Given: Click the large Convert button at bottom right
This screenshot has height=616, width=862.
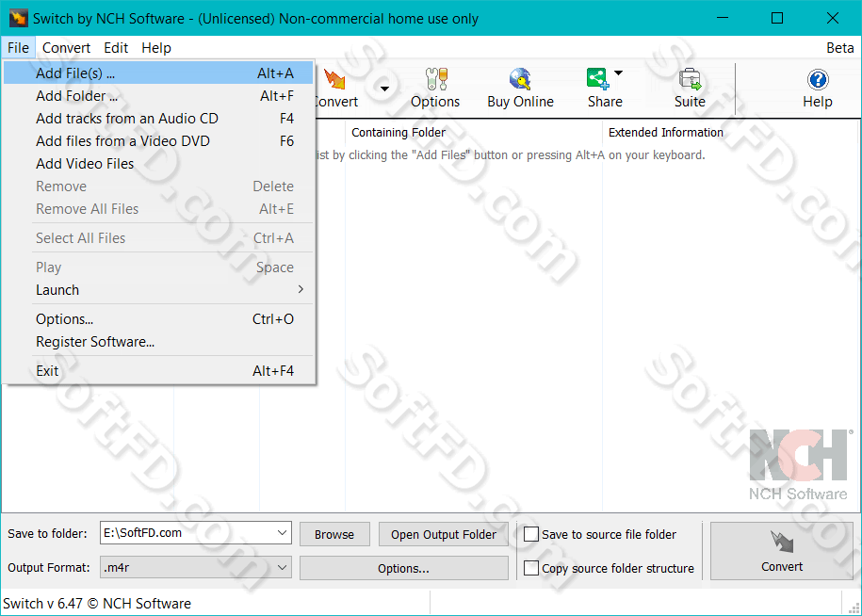Looking at the screenshot, I should click(782, 551).
